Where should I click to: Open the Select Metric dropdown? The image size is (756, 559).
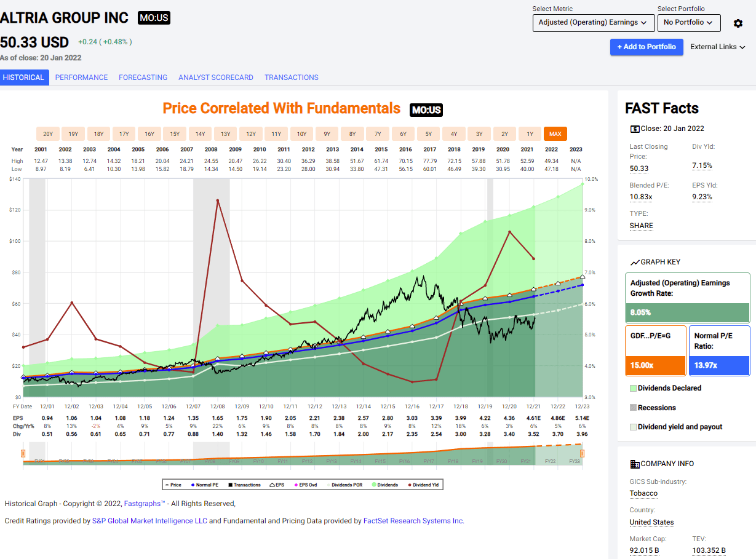coord(593,23)
